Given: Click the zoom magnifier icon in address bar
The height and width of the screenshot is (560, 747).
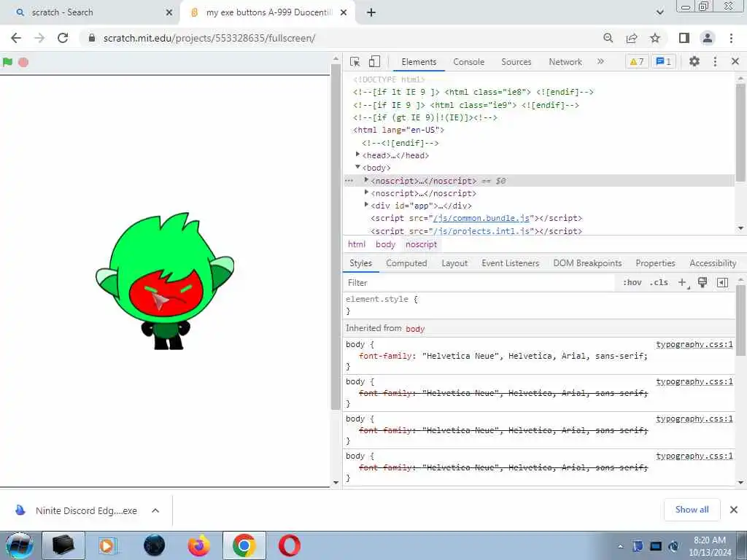Looking at the screenshot, I should tap(608, 38).
